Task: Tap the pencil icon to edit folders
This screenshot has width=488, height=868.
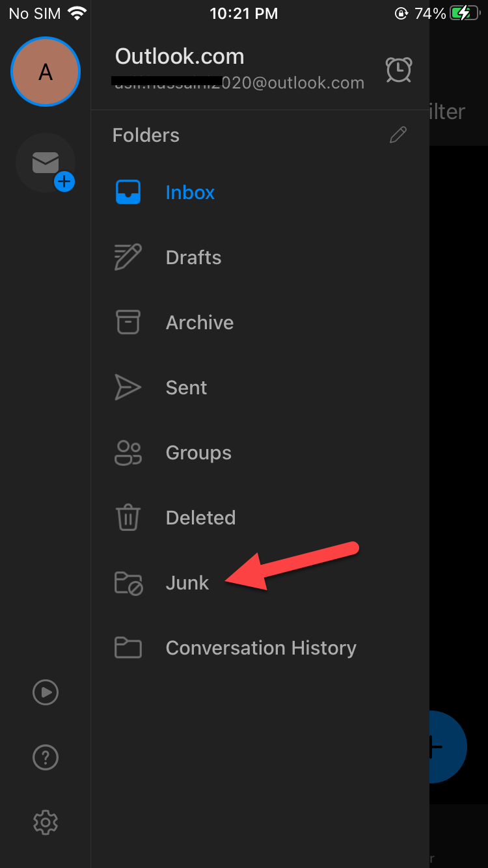Action: [x=398, y=135]
